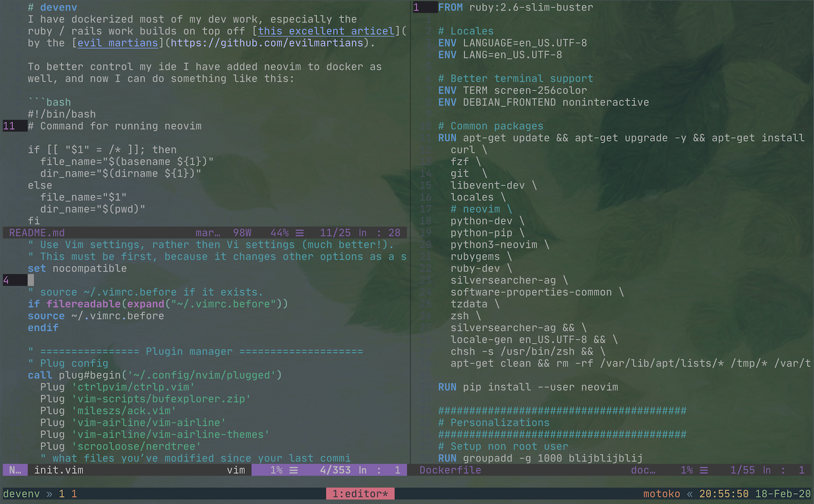Click the 'file_name="$(basename ${1})"' line

127,162
